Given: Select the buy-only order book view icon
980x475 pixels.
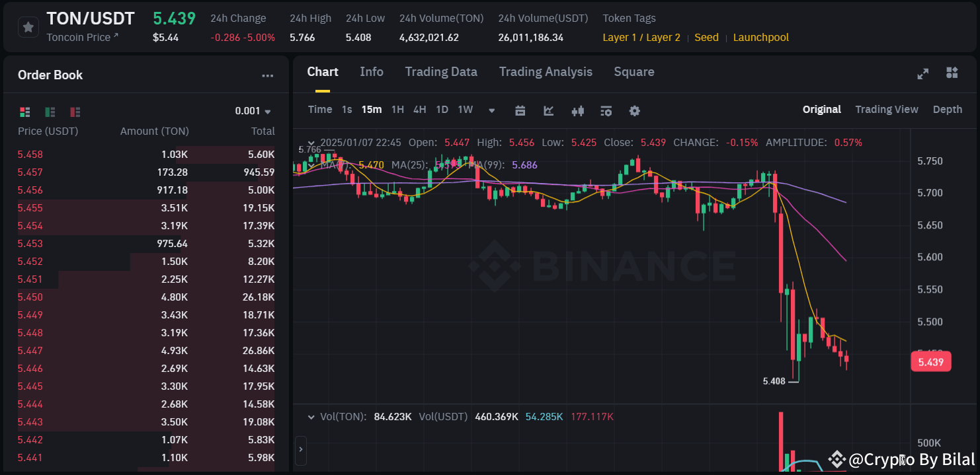Looking at the screenshot, I should 50,112.
